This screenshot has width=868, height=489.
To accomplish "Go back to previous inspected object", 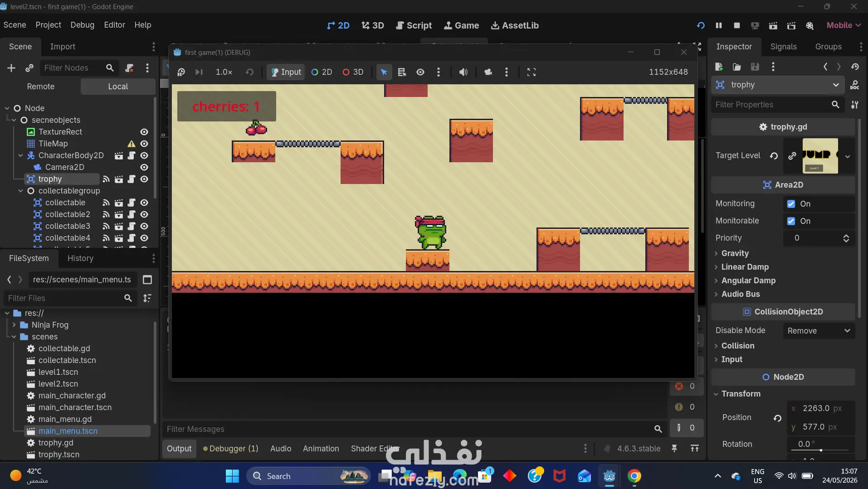I will coord(825,67).
